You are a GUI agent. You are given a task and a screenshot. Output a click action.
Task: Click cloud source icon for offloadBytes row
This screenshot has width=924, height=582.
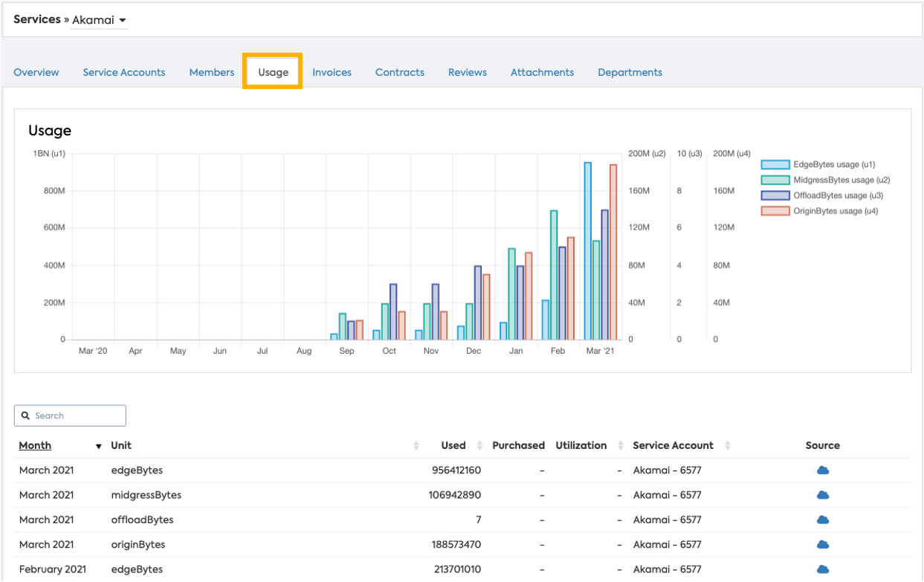click(x=822, y=520)
